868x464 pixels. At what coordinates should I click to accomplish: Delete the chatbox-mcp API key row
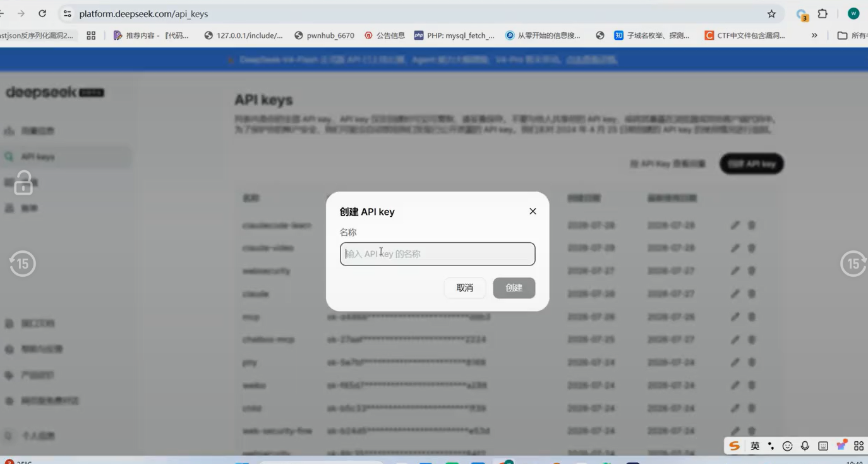tap(752, 339)
